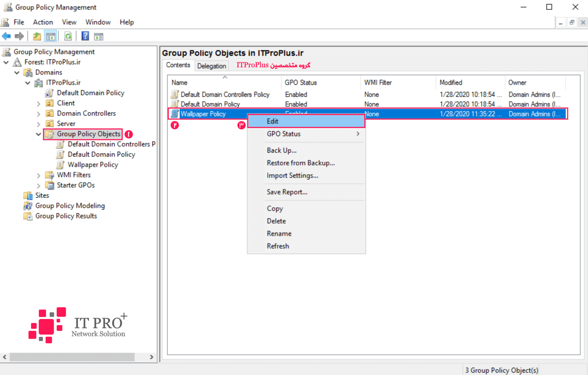This screenshot has height=375, width=588.
Task: Toggle the show console tree icon
Action: click(x=51, y=36)
